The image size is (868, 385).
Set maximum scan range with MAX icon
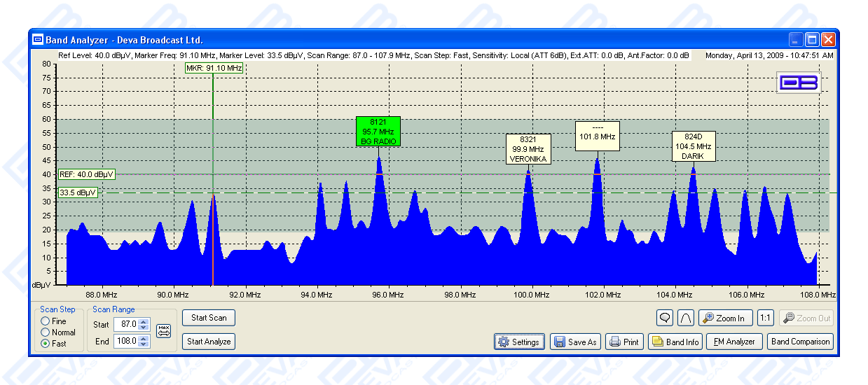tap(163, 332)
